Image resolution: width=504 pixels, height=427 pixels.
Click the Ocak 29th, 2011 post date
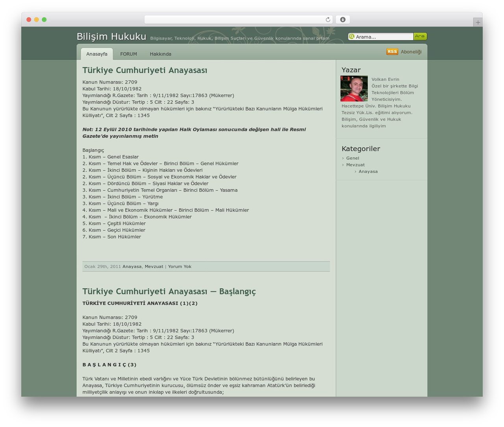pos(103,267)
